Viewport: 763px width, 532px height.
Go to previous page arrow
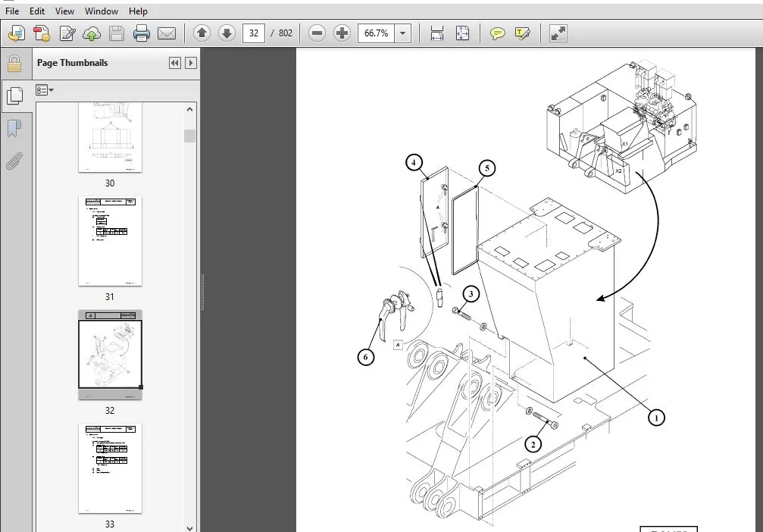(x=202, y=33)
